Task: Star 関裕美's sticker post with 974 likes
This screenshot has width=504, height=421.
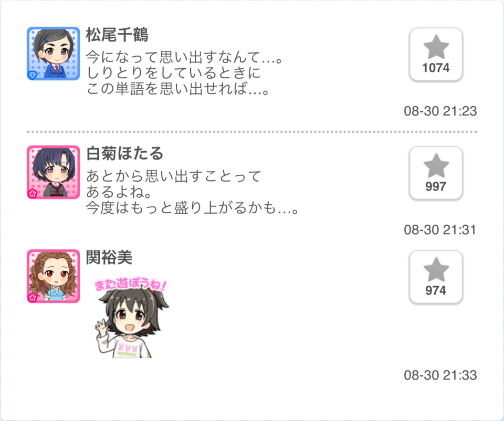Action: 436,277
